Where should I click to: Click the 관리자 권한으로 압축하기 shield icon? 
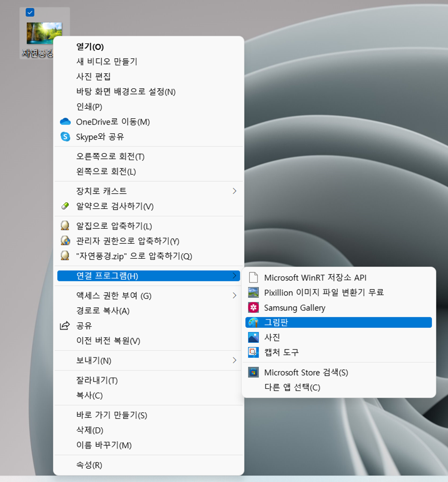click(65, 240)
